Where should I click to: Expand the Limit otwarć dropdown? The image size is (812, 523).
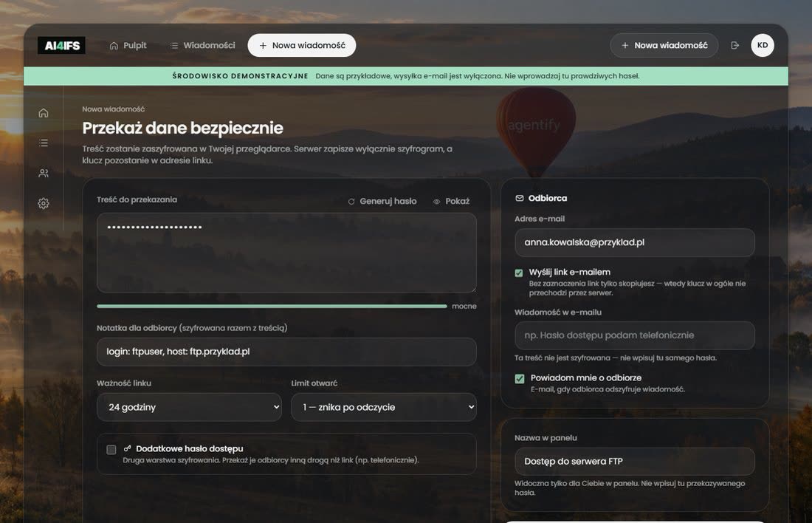(384, 407)
